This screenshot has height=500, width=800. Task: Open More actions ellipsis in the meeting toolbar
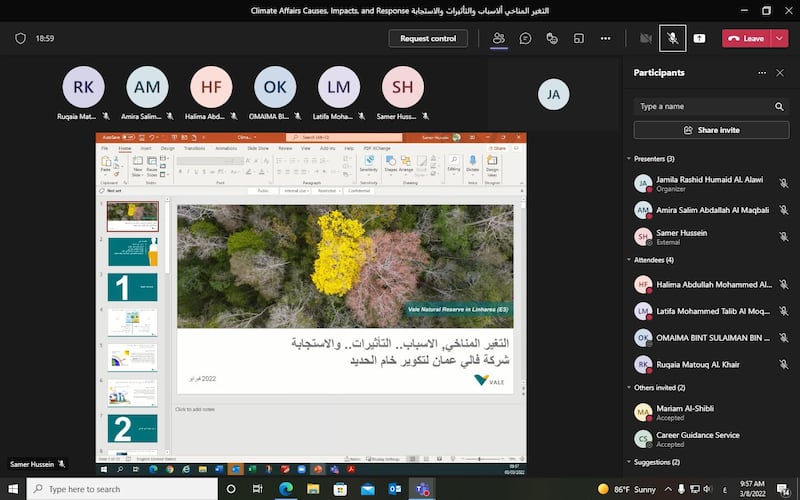coord(605,38)
